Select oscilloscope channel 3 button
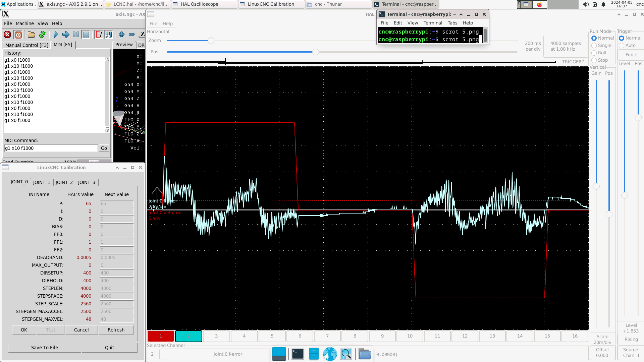Screen dimensions: 644x362 point(216,336)
